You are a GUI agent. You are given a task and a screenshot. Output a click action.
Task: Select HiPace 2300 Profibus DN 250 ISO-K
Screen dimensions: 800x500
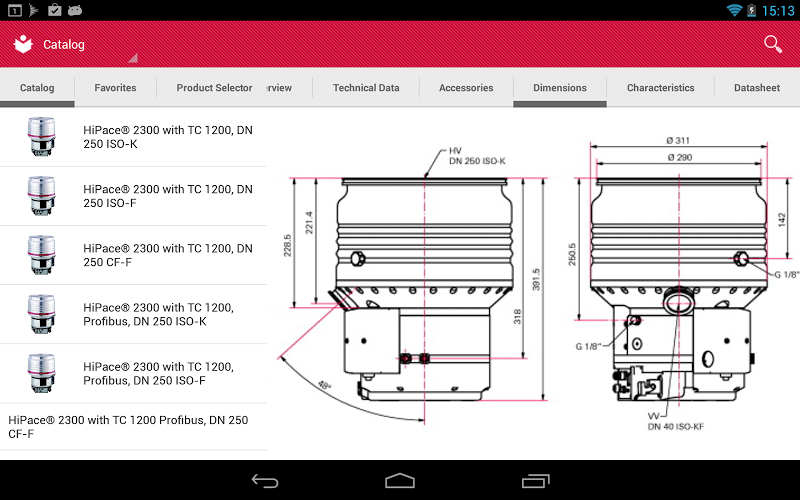point(133,314)
